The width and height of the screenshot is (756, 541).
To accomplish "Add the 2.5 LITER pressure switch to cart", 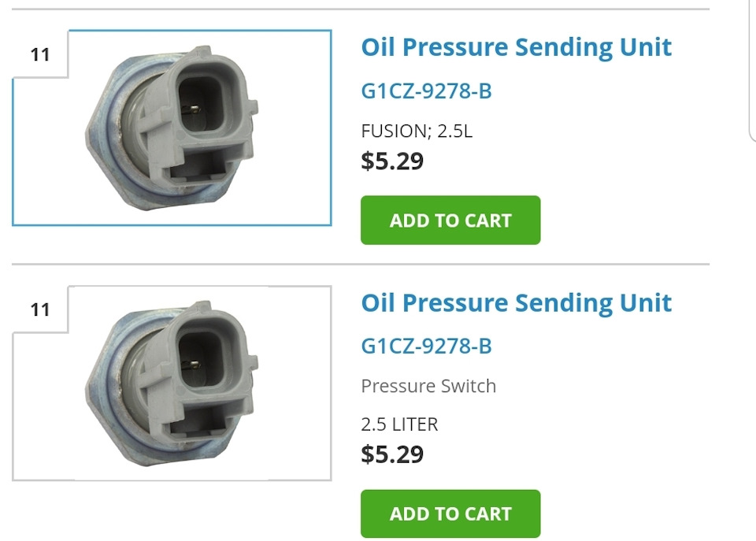I will click(450, 514).
